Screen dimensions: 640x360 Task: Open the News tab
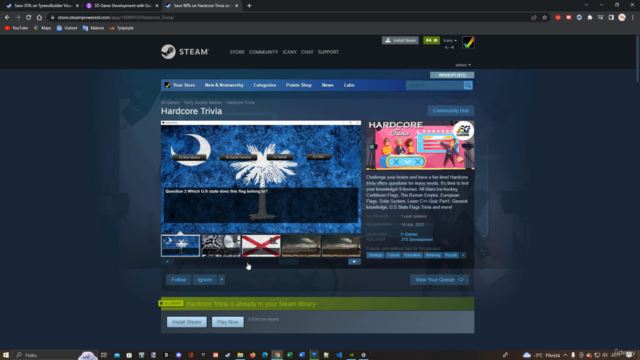pyautogui.click(x=328, y=85)
